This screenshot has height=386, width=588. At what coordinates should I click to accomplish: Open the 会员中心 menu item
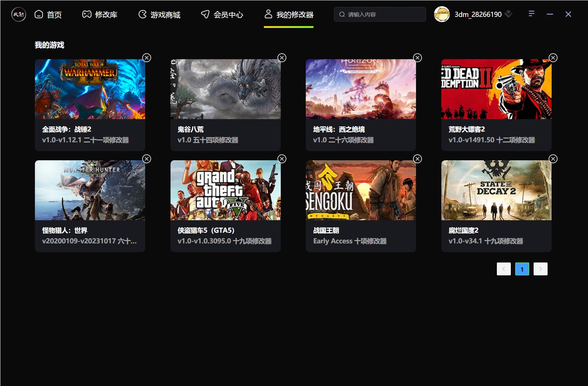click(222, 14)
